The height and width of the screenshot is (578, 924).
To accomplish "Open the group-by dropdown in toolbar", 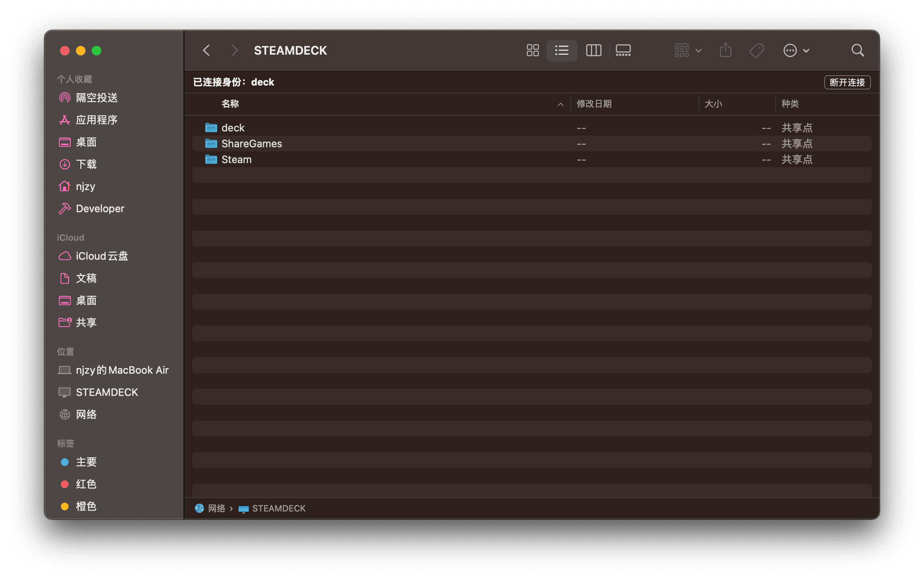I will coord(688,50).
